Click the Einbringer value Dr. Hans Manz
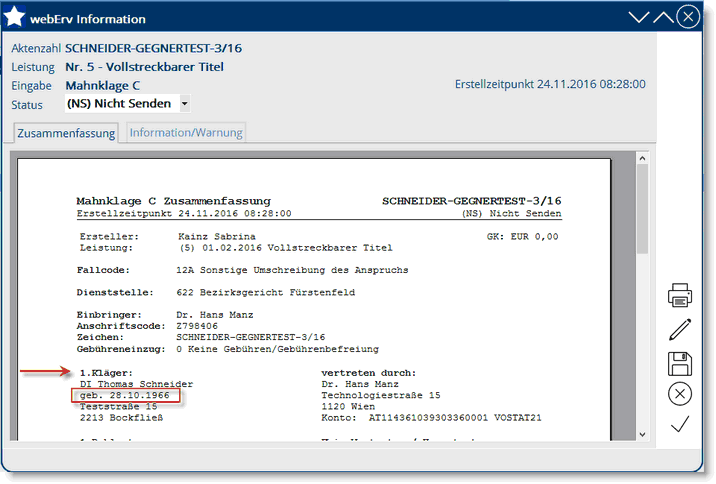Screen dimensions: 716x484 point(215,315)
